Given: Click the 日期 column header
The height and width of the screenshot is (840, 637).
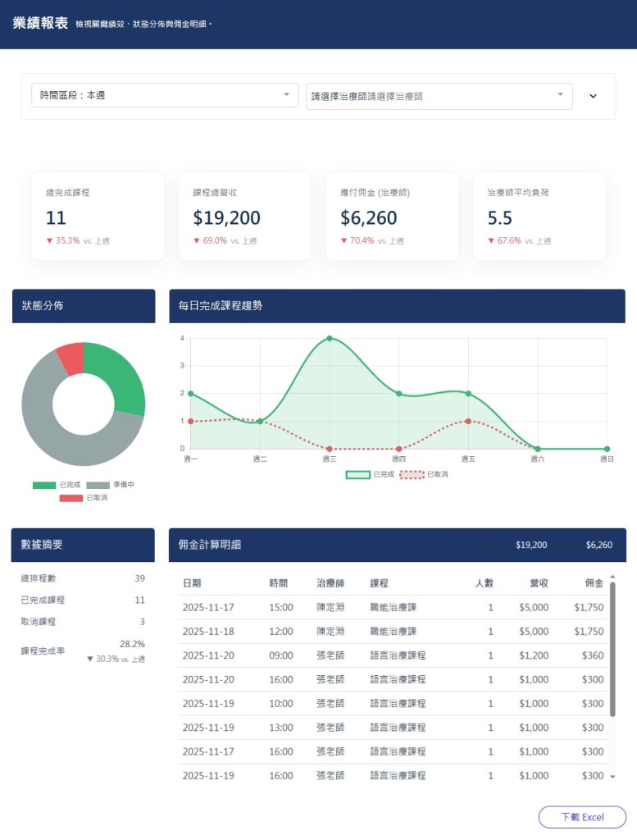Looking at the screenshot, I should click(x=192, y=583).
